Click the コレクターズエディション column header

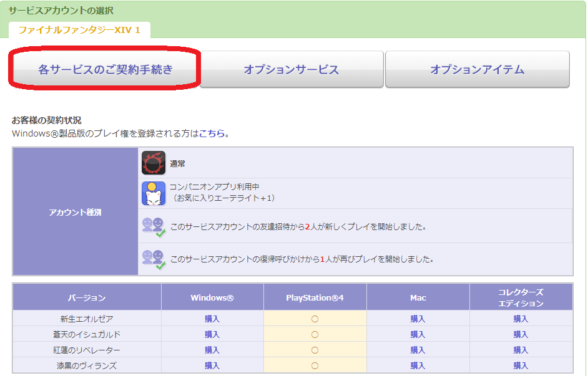(521, 297)
